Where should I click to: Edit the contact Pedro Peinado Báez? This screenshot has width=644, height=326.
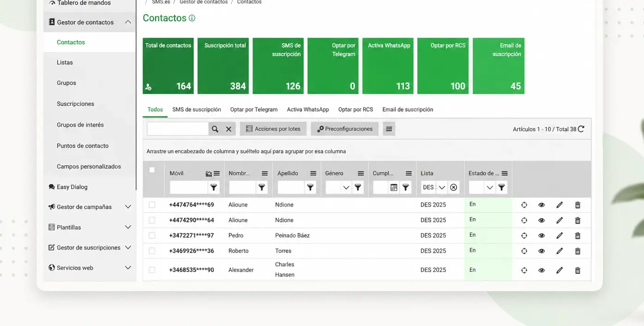coord(560,236)
